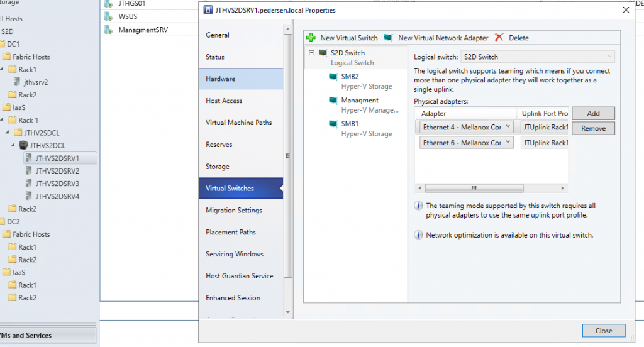Open Migration Settings page
The height and width of the screenshot is (347, 644).
click(x=241, y=210)
